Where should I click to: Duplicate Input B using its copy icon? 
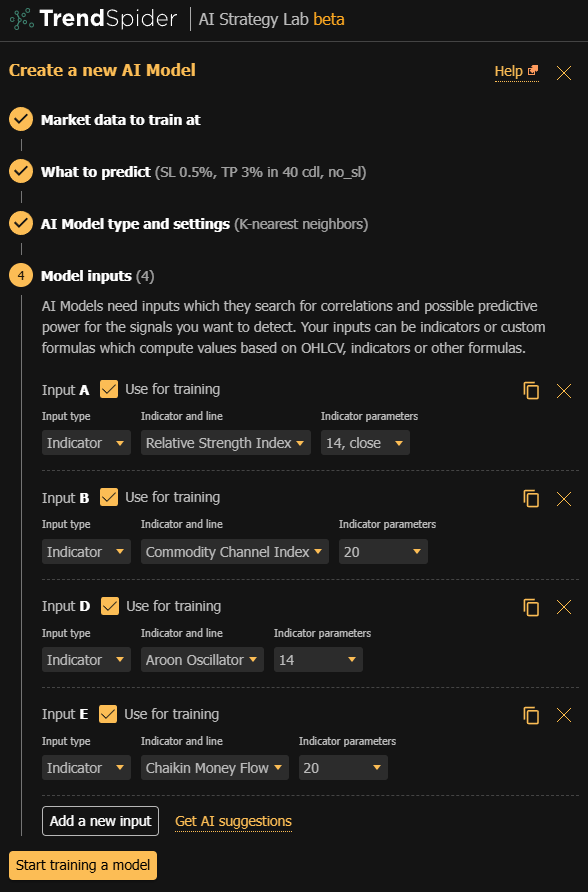click(531, 498)
